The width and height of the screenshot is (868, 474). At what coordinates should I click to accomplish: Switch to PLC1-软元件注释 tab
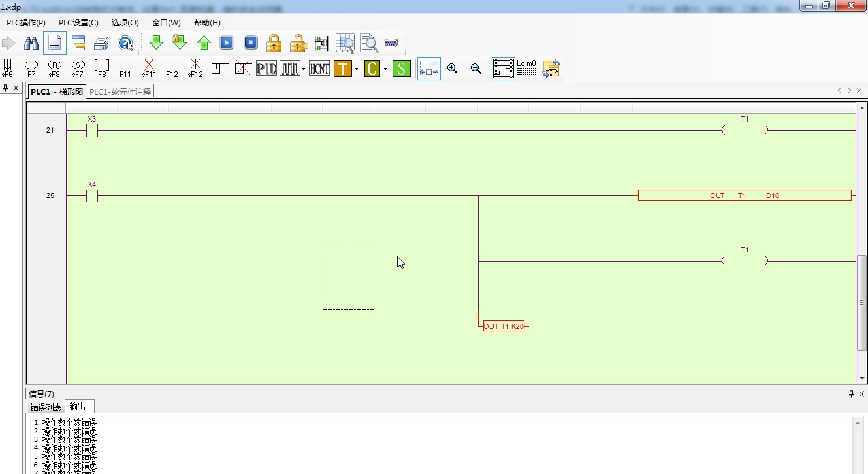pyautogui.click(x=120, y=92)
